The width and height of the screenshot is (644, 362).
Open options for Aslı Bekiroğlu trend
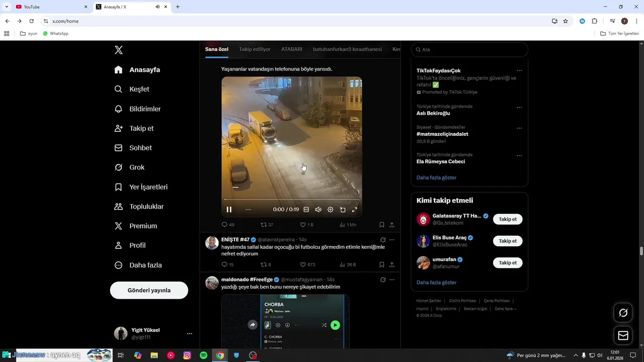pyautogui.click(x=519, y=108)
